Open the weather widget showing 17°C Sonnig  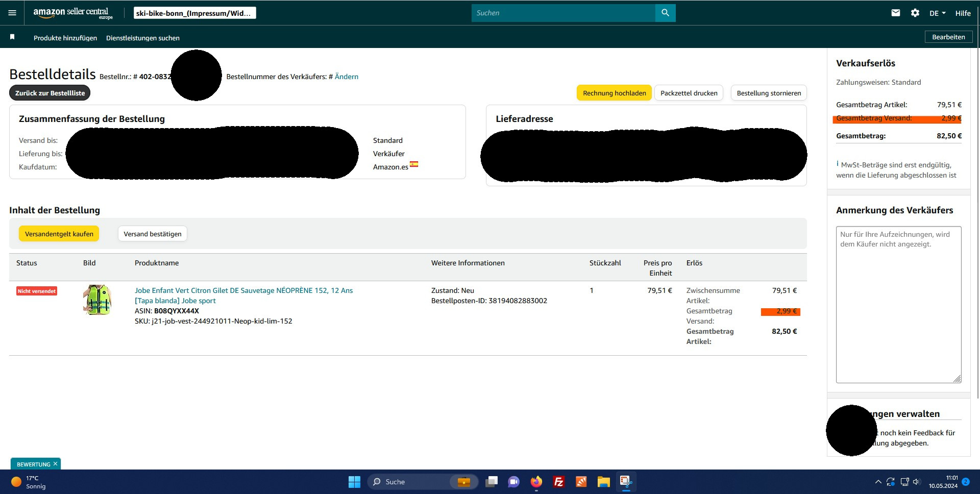click(x=29, y=482)
